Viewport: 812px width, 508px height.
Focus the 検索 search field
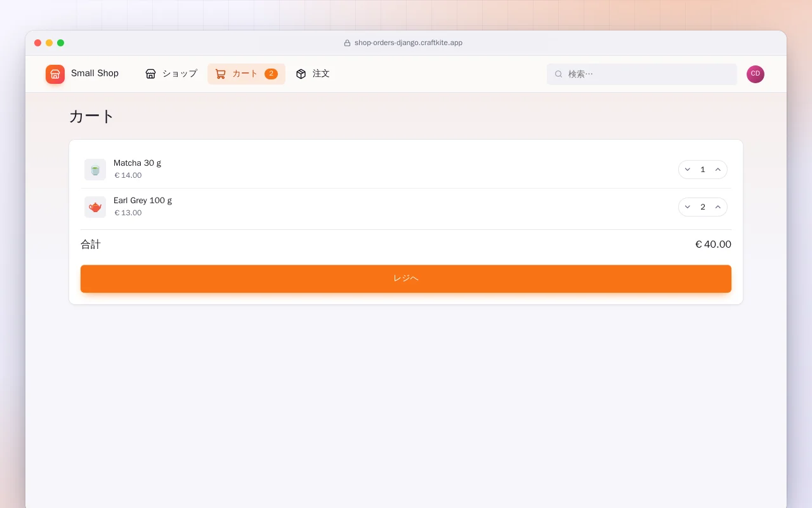[642, 74]
